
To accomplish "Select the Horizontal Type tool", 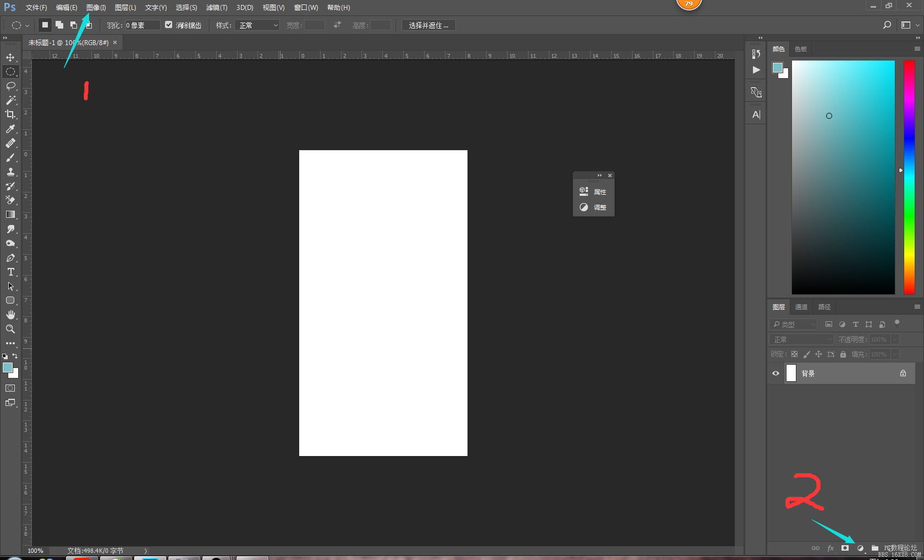I will 10,272.
